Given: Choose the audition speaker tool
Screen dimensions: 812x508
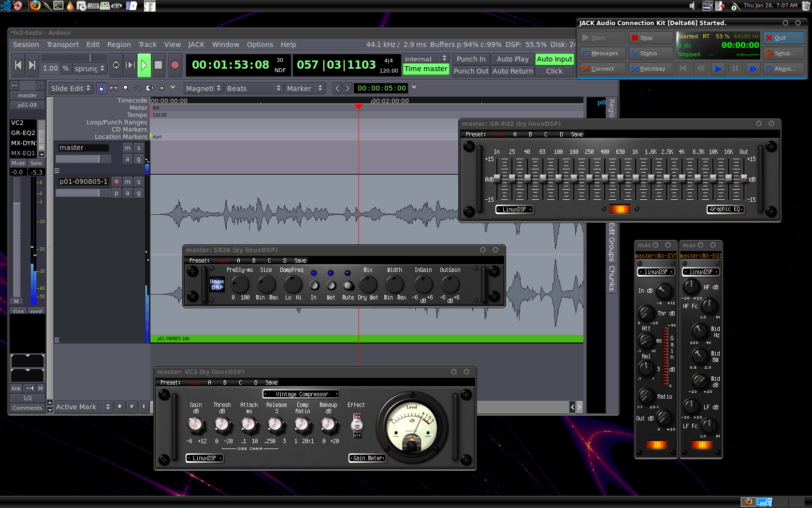Looking at the screenshot, I should (161, 88).
